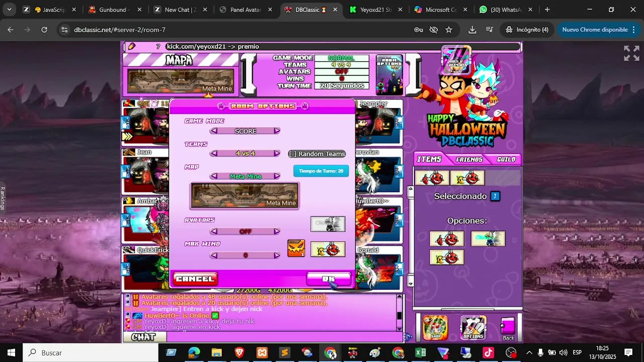644x362 pixels.
Task: Choose the cyan teleport item option
Action: 488,239
